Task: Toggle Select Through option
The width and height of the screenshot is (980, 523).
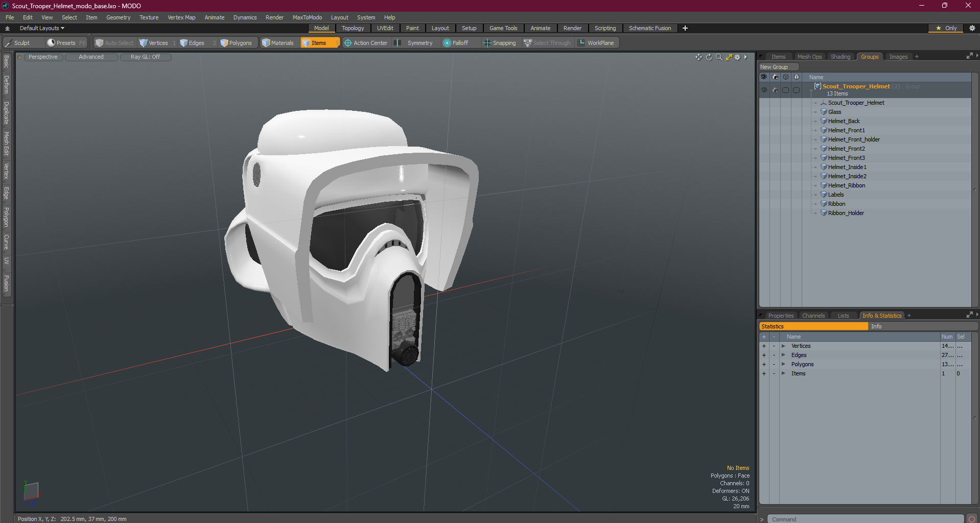Action: pyautogui.click(x=547, y=43)
